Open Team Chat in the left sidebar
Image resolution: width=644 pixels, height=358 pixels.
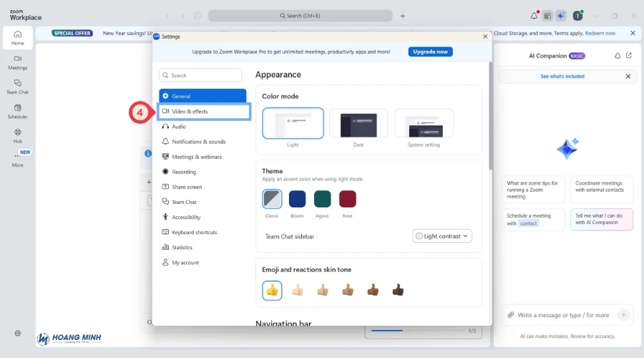[17, 86]
